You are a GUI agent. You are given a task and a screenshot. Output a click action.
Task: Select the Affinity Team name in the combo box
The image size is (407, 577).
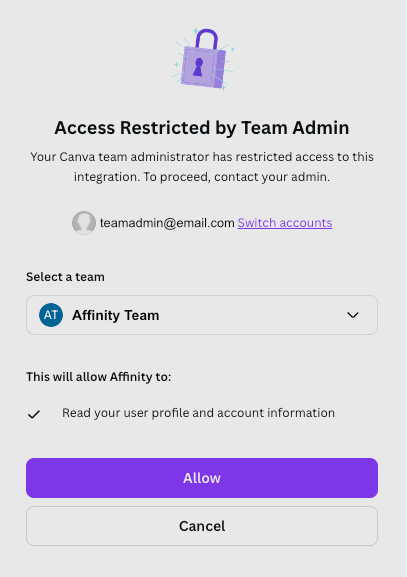click(x=116, y=315)
